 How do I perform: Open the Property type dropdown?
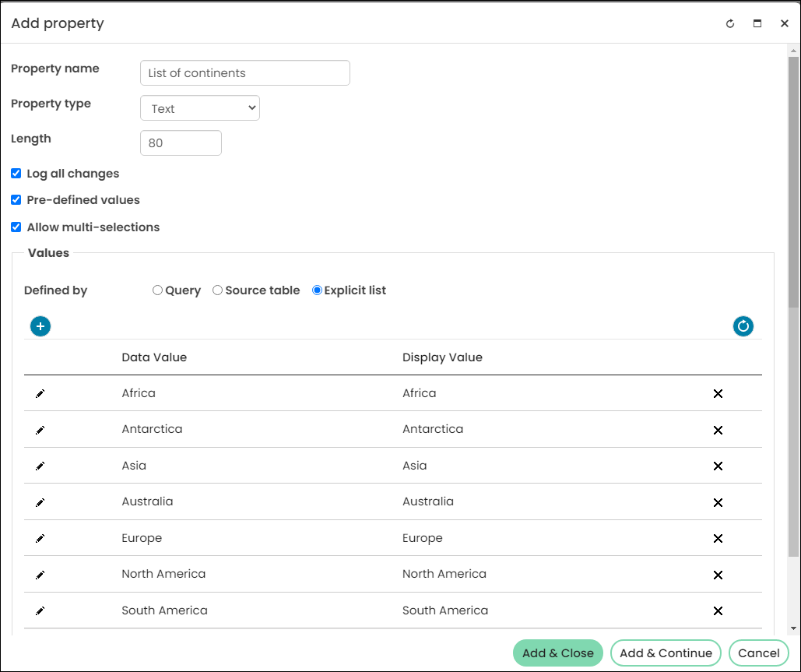(200, 108)
